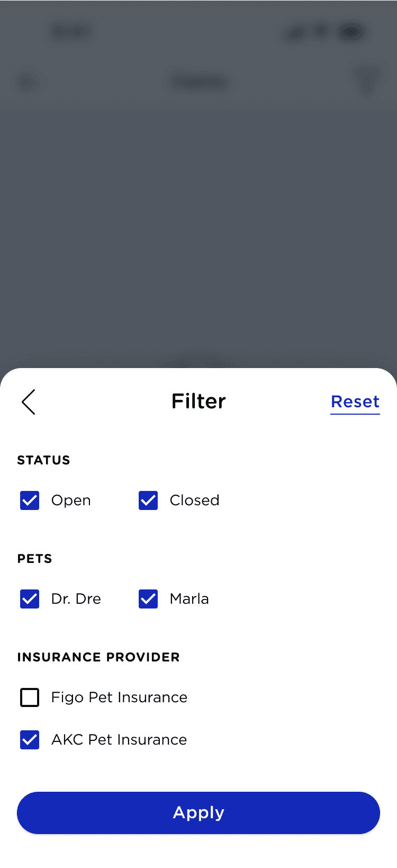Click the Insurance Provider section header
The image size is (397, 868).
point(98,657)
